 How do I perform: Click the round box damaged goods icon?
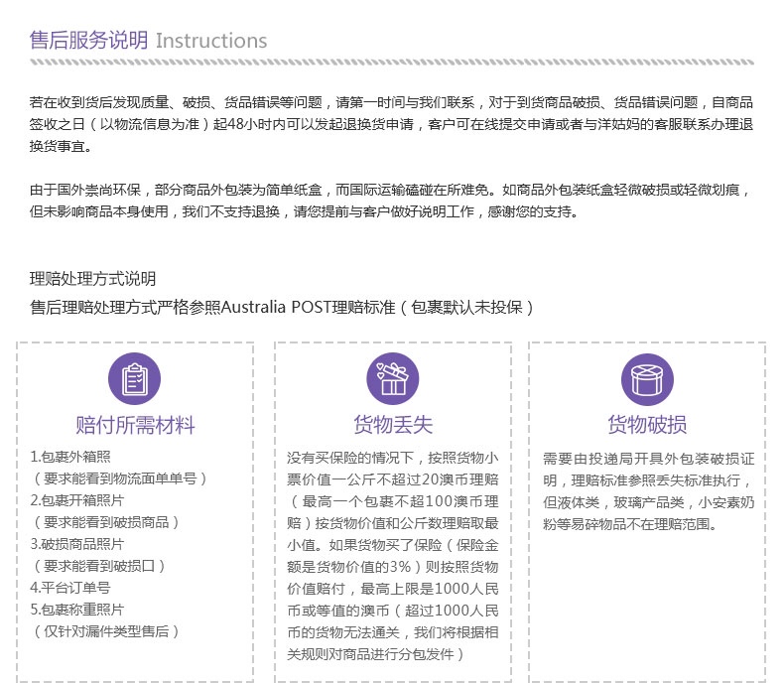tap(647, 379)
